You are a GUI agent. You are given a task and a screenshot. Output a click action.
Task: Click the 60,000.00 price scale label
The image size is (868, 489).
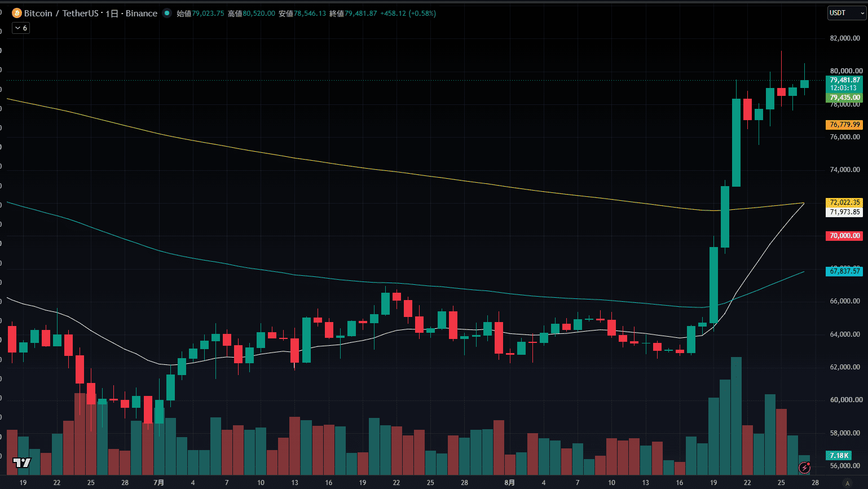[x=846, y=400]
